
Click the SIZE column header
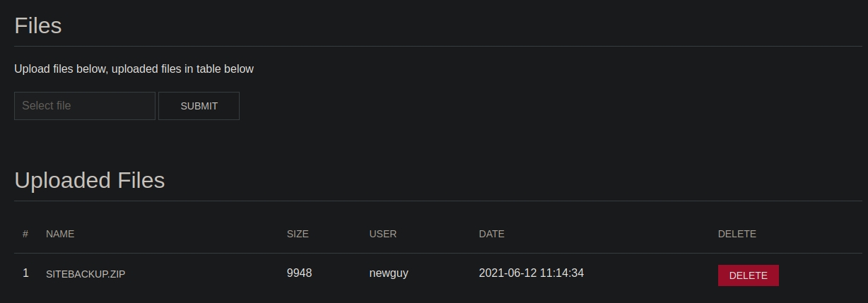(x=298, y=234)
